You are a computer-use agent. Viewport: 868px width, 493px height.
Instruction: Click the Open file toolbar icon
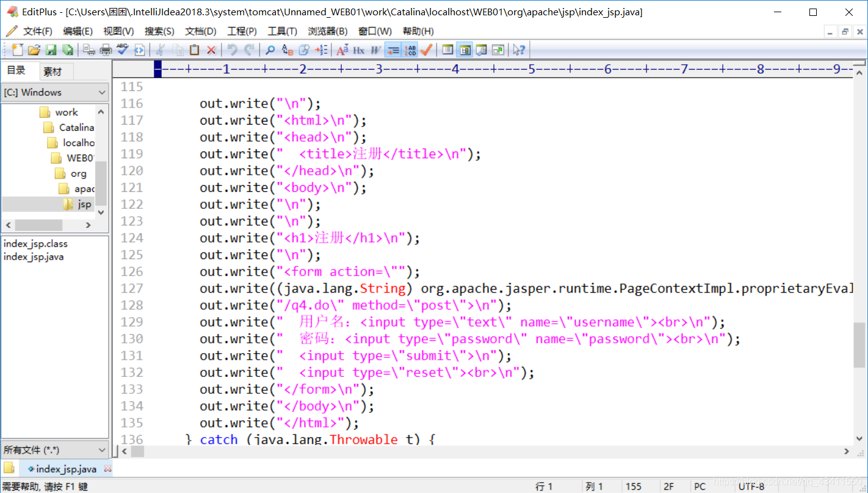coord(34,50)
